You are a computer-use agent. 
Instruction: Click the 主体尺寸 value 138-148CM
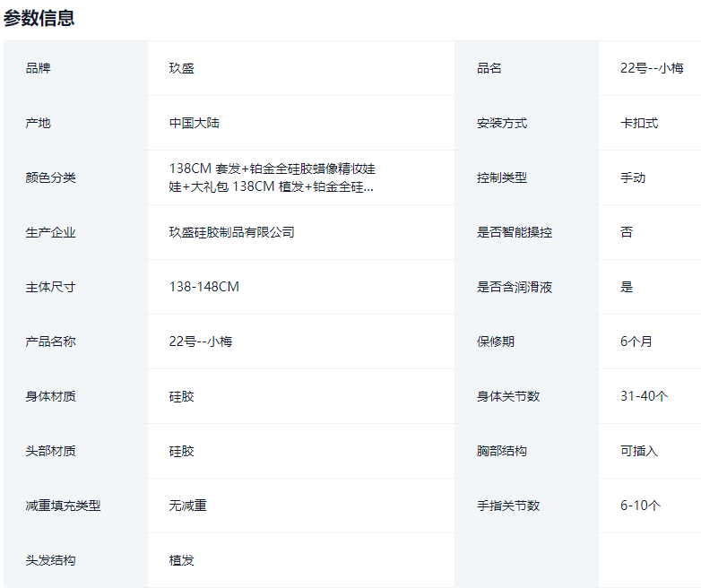click(203, 287)
